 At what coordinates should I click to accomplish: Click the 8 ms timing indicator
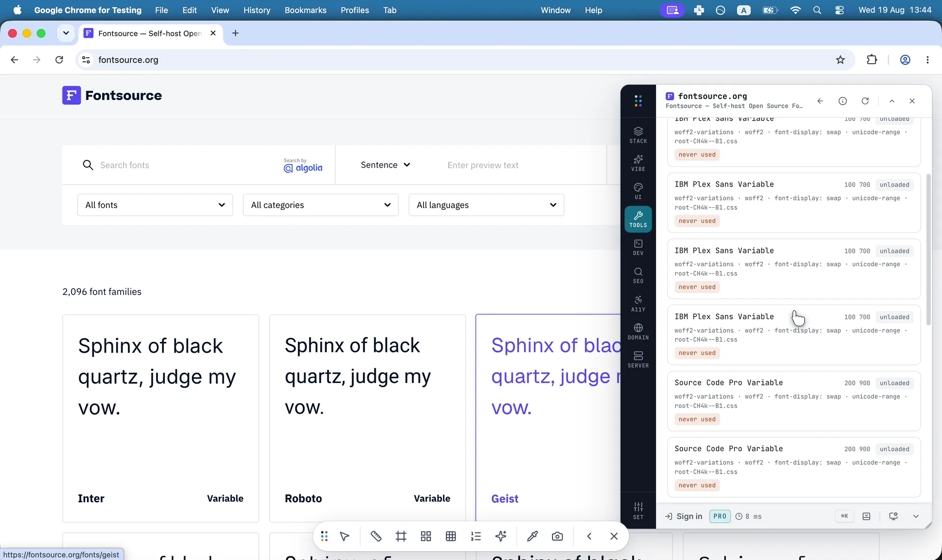pyautogui.click(x=749, y=516)
